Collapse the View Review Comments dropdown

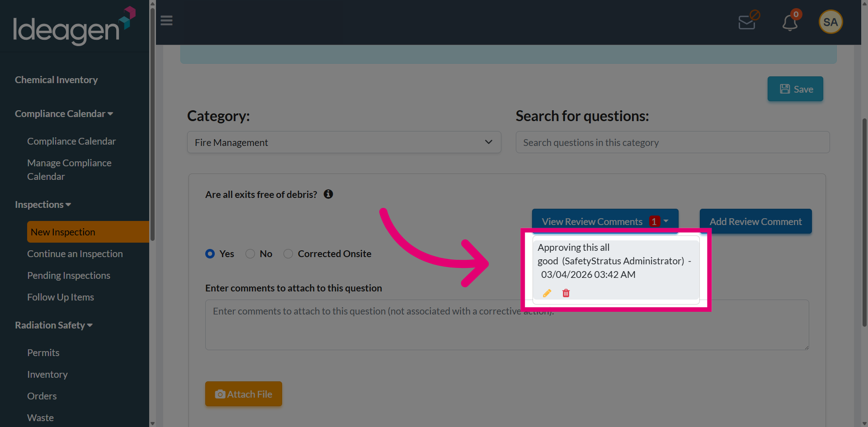point(605,221)
